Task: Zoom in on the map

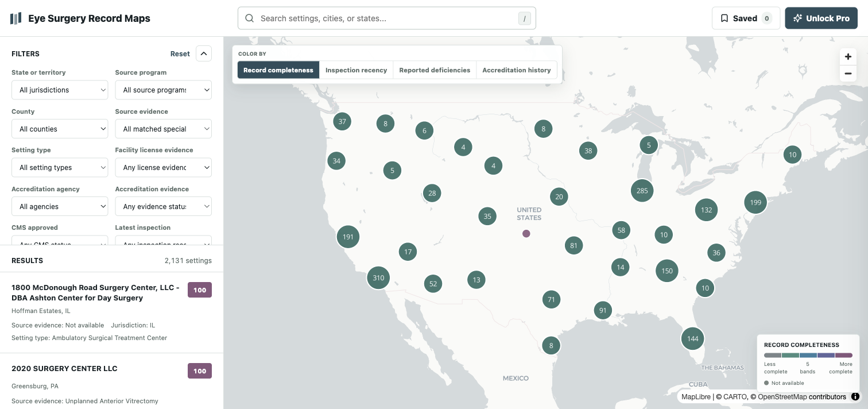Action: click(848, 57)
